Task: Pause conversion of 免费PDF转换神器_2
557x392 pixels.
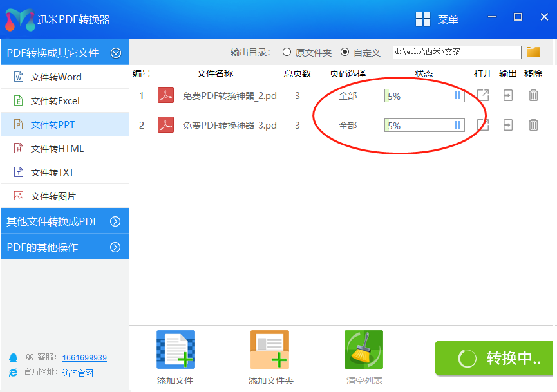Action: pos(457,95)
